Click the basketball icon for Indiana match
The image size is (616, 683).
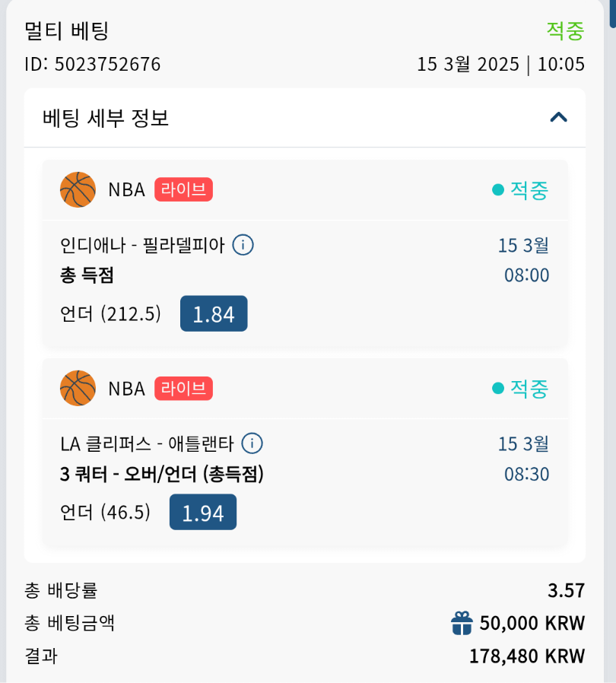[78, 189]
